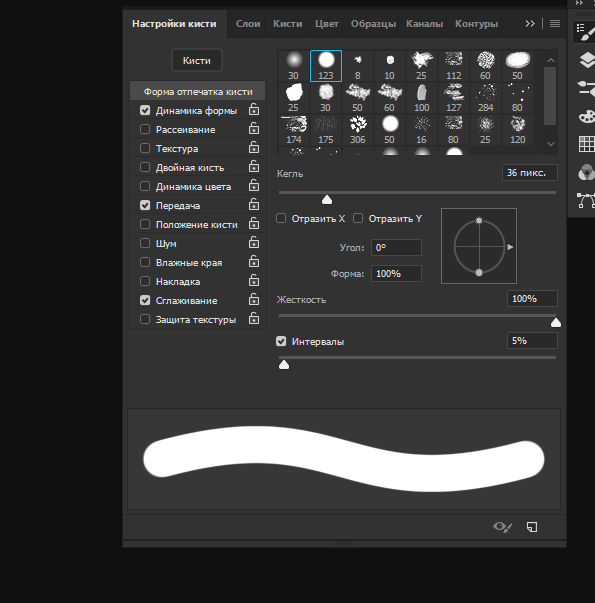
Task: Click the 5% spacing value field
Action: tap(532, 341)
